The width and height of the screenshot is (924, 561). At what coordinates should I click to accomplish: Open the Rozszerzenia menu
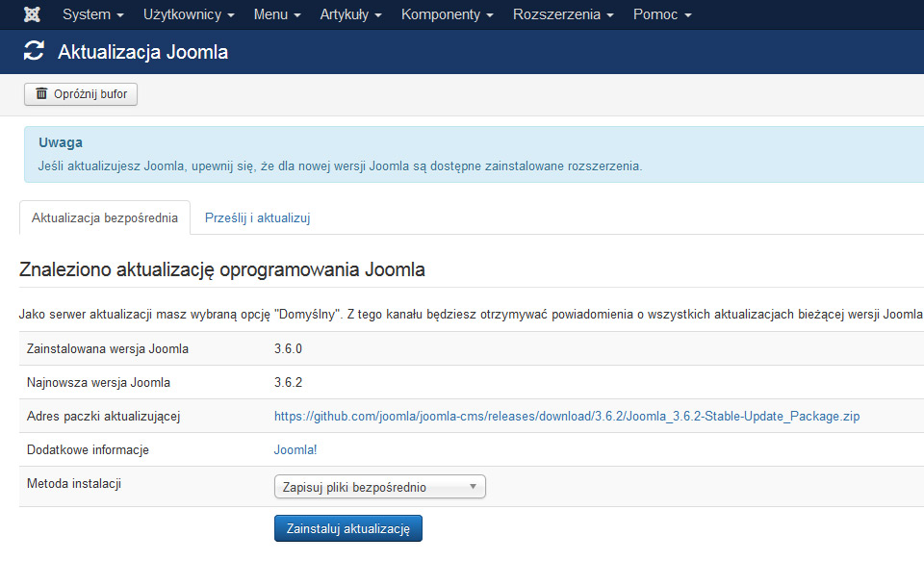[x=563, y=14]
